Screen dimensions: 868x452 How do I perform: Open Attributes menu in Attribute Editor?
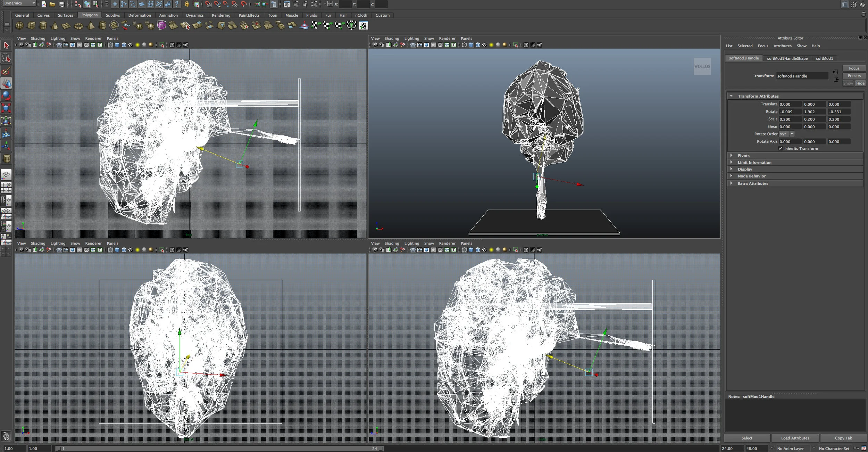(782, 46)
